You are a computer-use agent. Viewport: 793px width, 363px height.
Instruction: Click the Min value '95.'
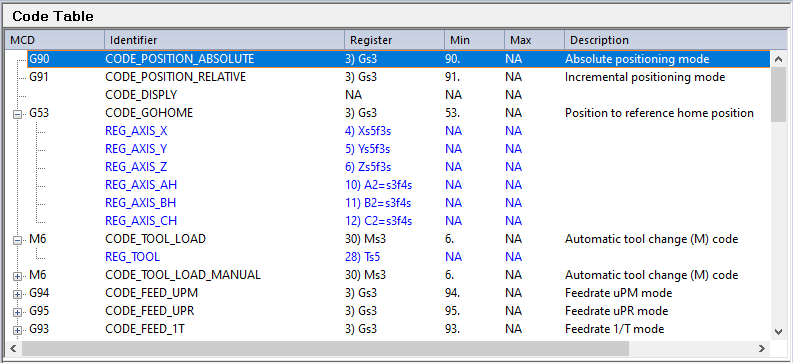pyautogui.click(x=453, y=311)
